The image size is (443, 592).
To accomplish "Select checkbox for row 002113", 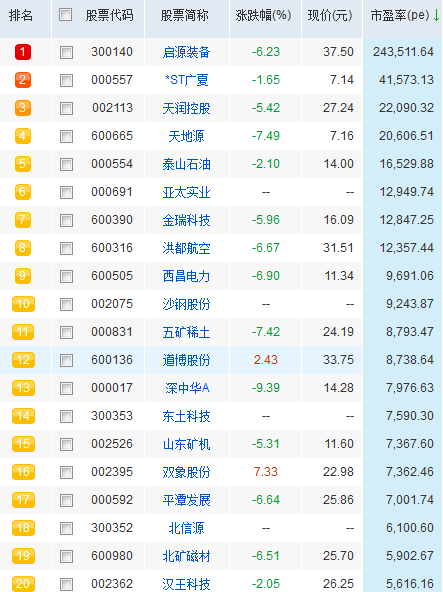I will (66, 108).
